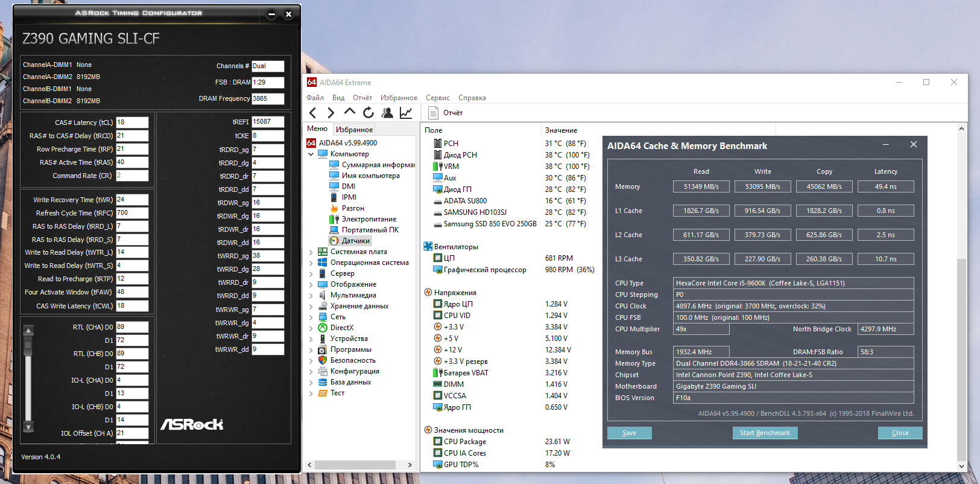Go up one level in AIDA64 toolbar
This screenshot has width=980, height=484.
tap(350, 112)
